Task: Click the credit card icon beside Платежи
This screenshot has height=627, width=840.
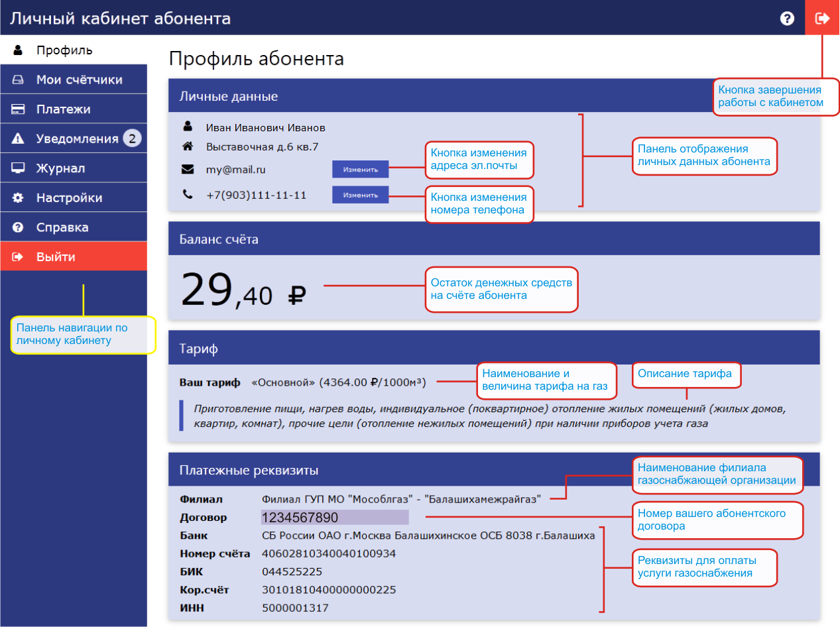Action: (x=19, y=109)
